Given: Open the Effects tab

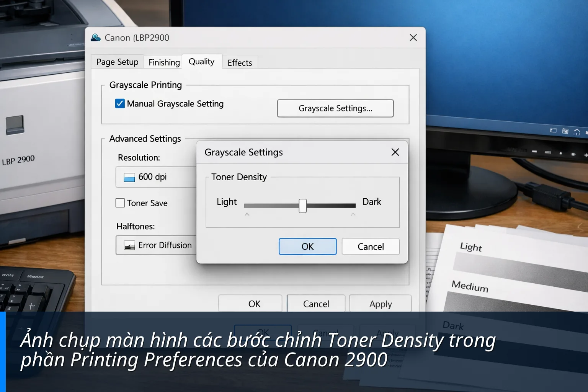Looking at the screenshot, I should (x=240, y=63).
